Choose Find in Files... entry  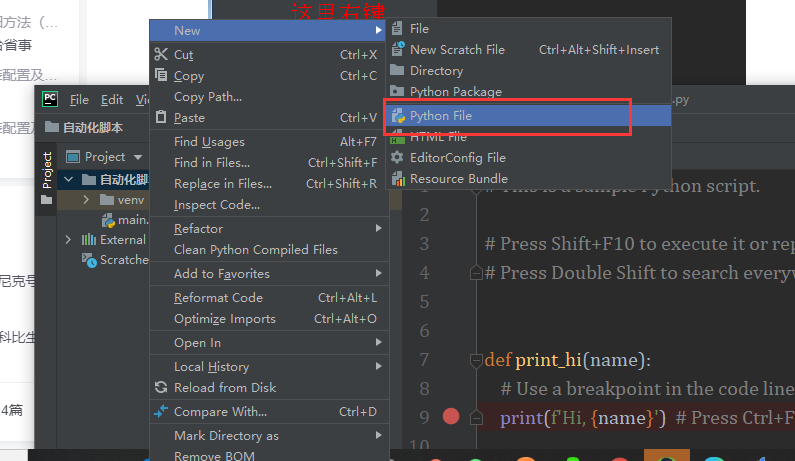click(x=269, y=162)
